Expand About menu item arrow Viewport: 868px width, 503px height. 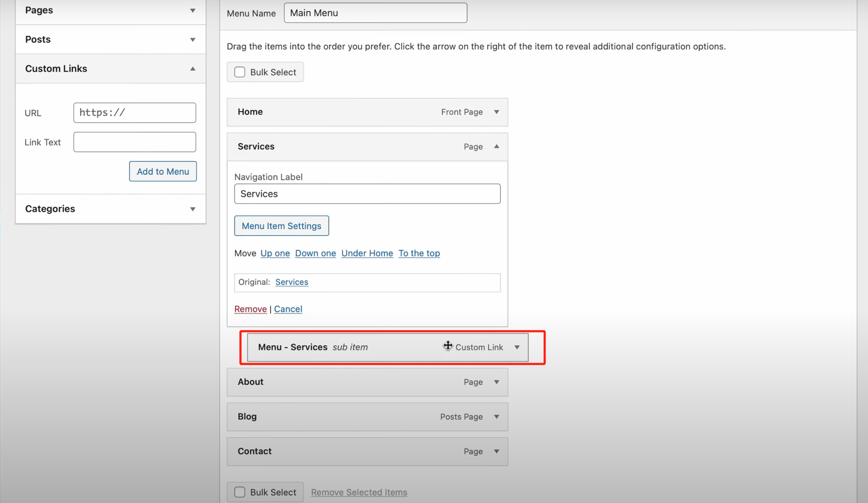coord(496,382)
